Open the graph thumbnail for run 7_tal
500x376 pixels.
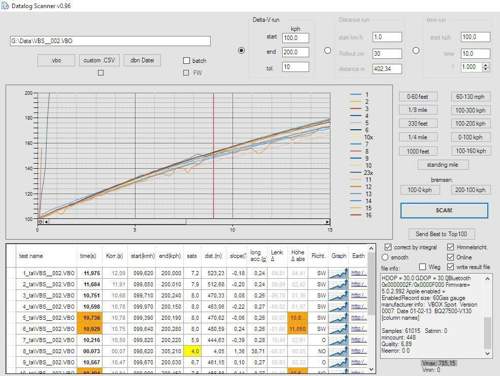[x=339, y=340]
